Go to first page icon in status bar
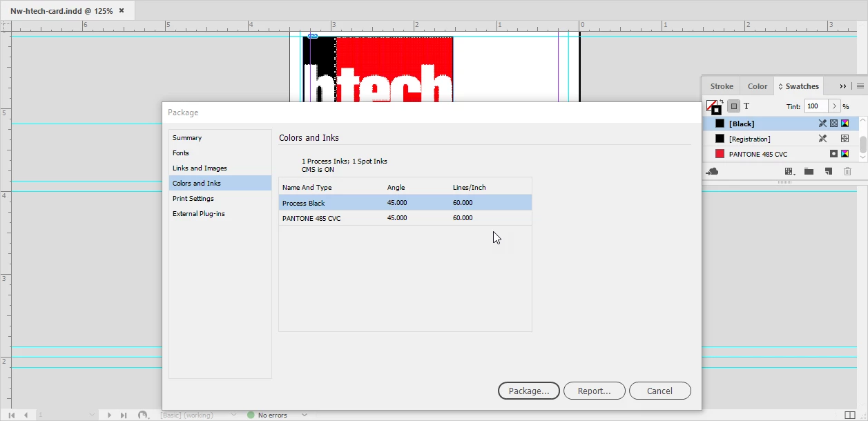Viewport: 868px width, 421px height. 12,415
